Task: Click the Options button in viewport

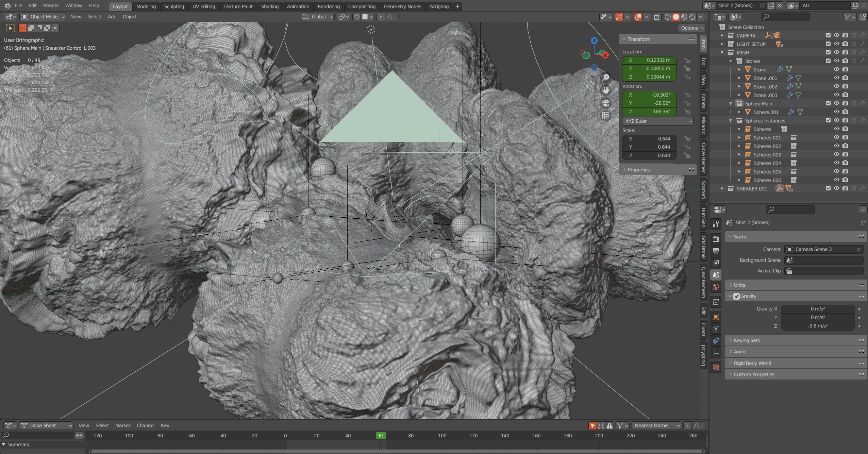Action: [x=692, y=28]
